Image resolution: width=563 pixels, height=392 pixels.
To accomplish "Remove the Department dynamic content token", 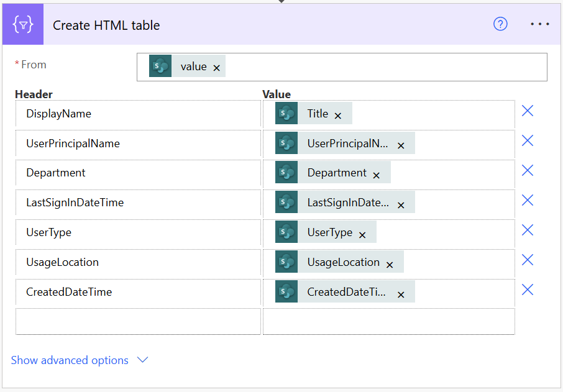I will (376, 175).
